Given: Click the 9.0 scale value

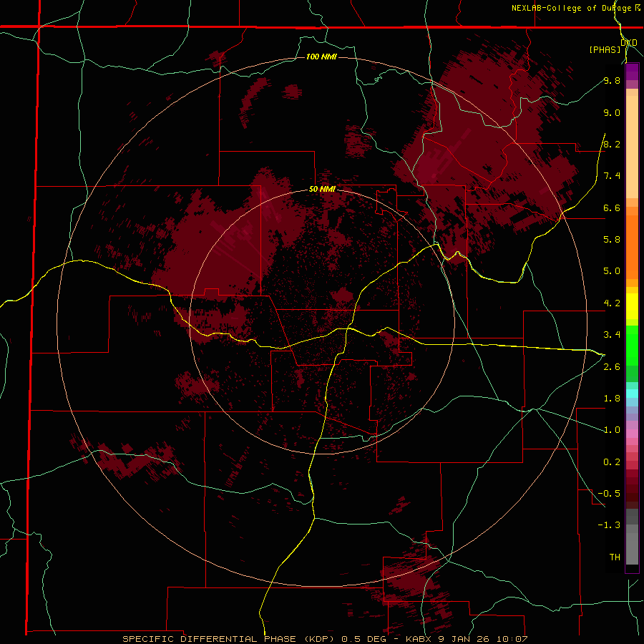Looking at the screenshot, I should point(612,113).
